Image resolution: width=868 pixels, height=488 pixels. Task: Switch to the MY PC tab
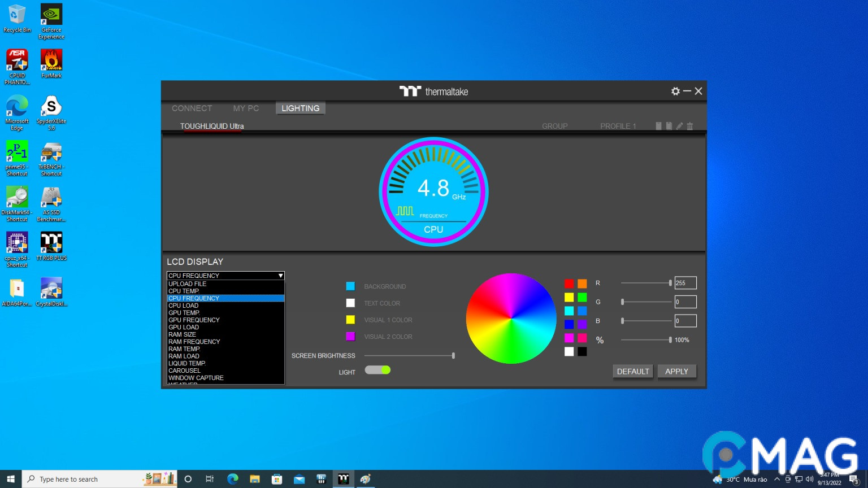[246, 108]
